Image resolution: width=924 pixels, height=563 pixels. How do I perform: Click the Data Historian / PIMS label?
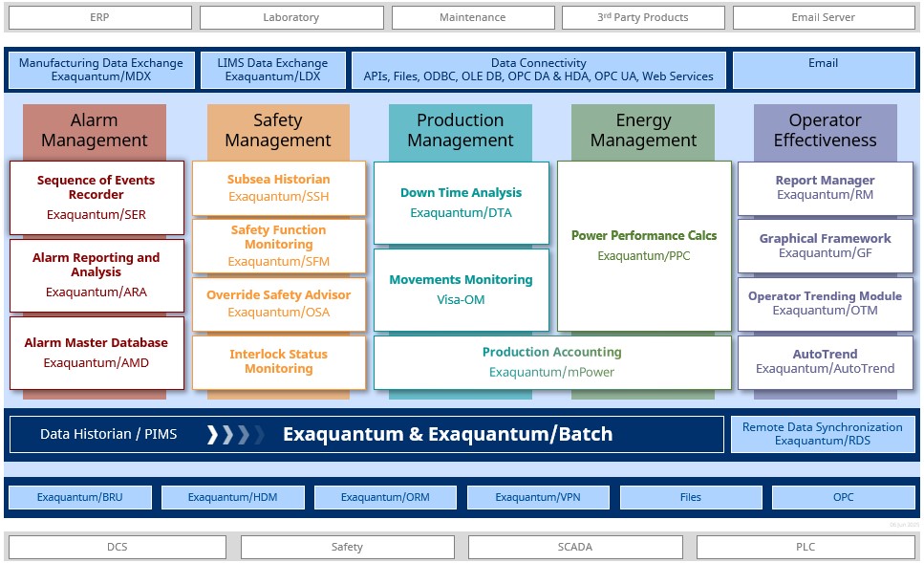[108, 435]
